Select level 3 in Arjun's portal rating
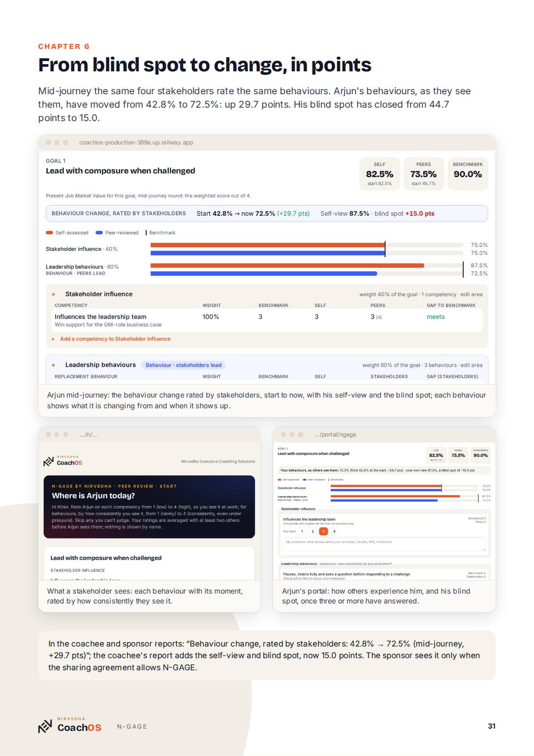Screen dimensions: 534x756 pyautogui.click(x=323, y=531)
